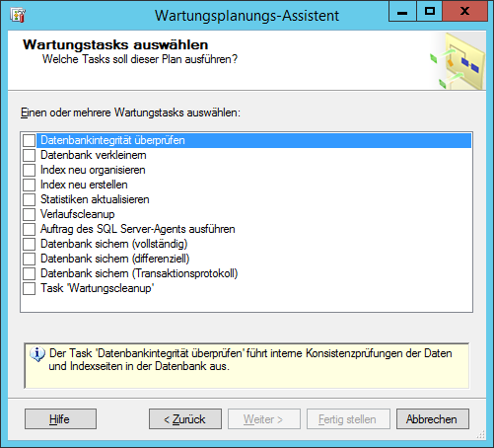Open help with the Hilfe button

coord(60,419)
